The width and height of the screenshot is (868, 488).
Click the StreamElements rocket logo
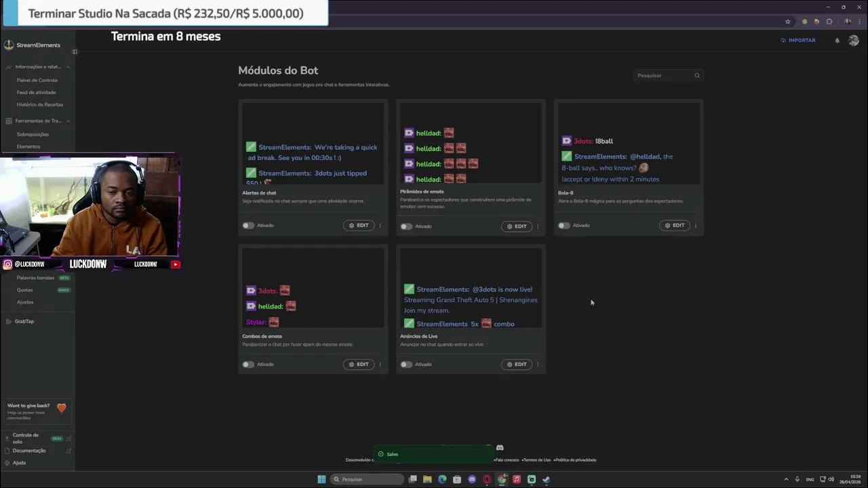point(9,45)
